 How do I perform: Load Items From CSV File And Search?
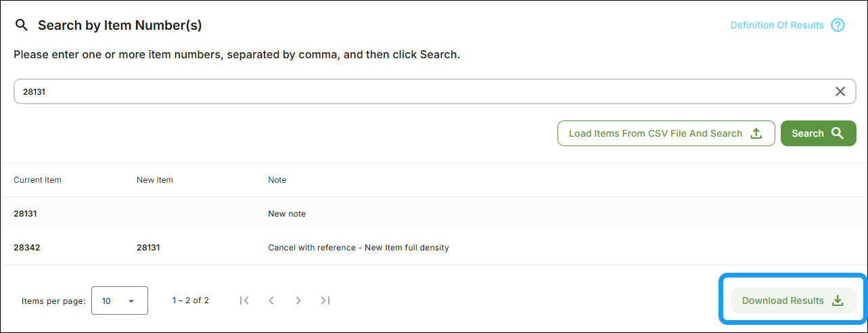[x=655, y=133]
